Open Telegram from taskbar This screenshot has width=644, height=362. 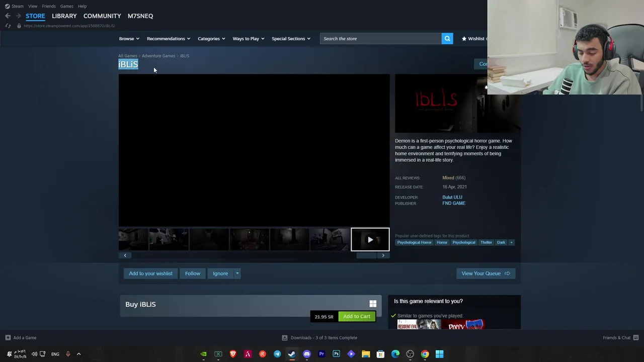(277, 354)
